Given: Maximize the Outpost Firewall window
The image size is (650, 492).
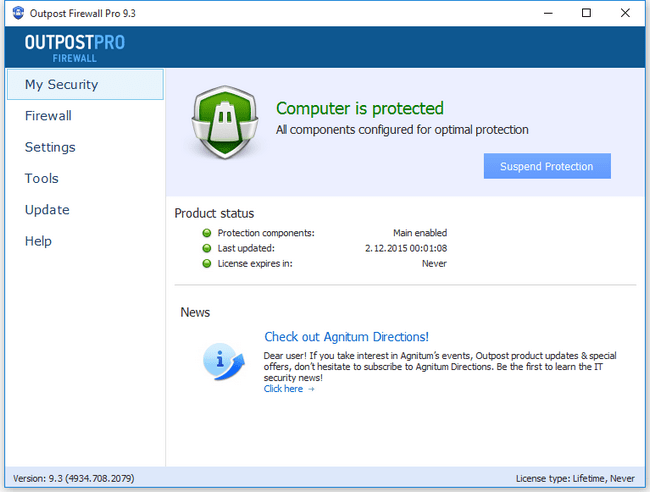Looking at the screenshot, I should [x=586, y=13].
